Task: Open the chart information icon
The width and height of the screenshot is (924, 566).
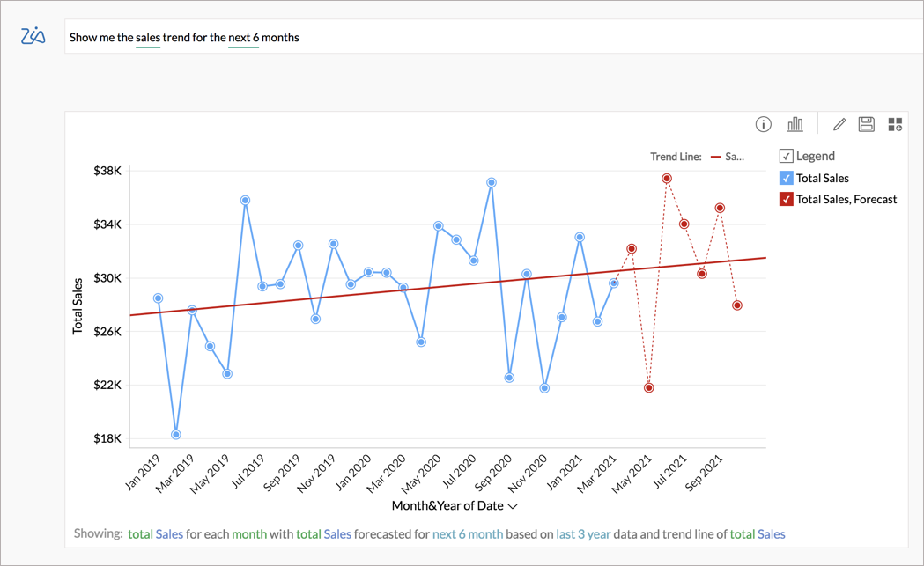Action: click(764, 124)
